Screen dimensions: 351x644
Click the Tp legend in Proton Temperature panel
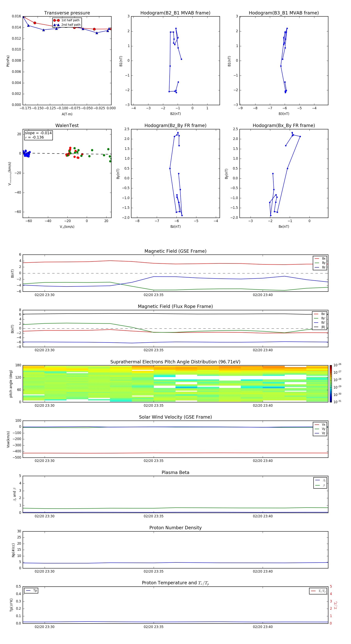click(31, 591)
